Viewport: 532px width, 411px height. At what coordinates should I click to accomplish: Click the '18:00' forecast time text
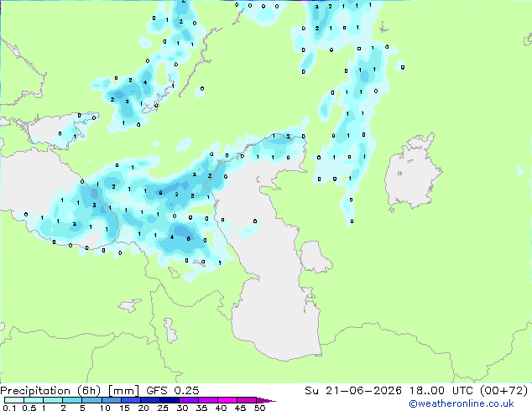(427, 391)
